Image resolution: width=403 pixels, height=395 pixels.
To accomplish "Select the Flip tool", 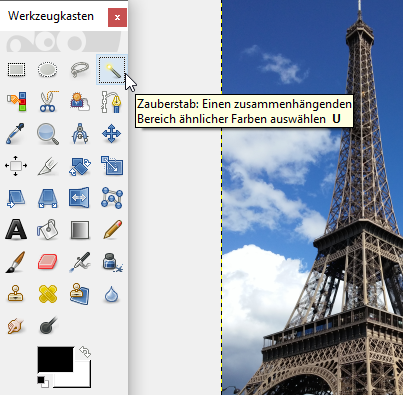I will (79, 197).
